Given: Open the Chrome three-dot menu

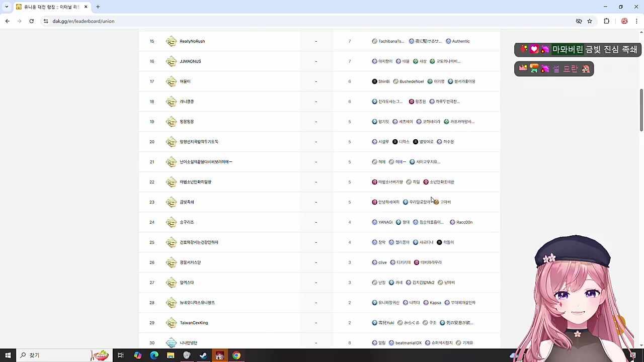Looking at the screenshot, I should (x=636, y=21).
